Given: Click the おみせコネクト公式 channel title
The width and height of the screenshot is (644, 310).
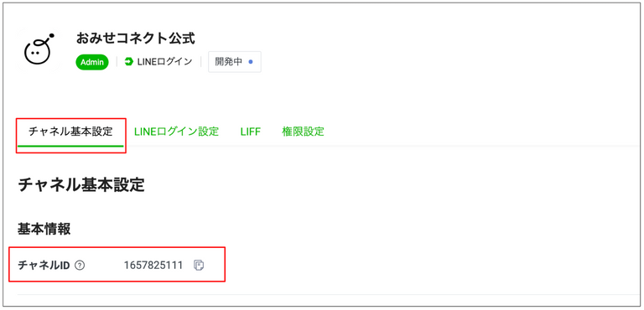Looking at the screenshot, I should (136, 39).
